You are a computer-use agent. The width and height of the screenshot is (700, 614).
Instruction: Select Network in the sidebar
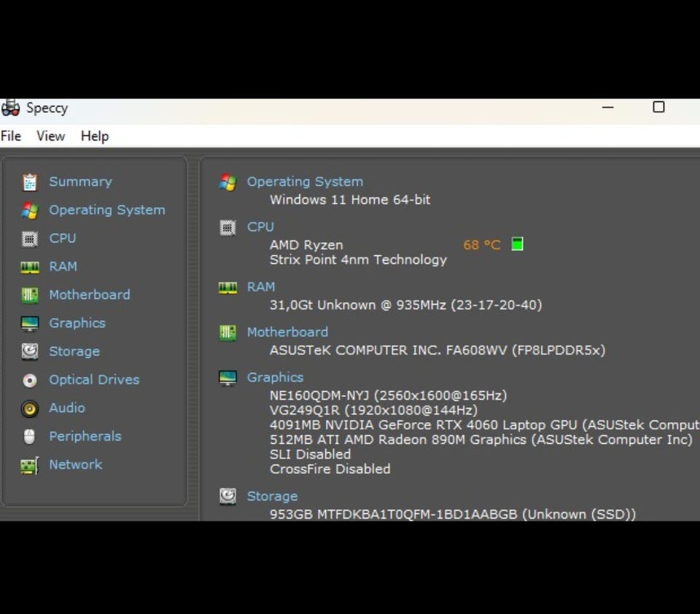click(x=75, y=465)
